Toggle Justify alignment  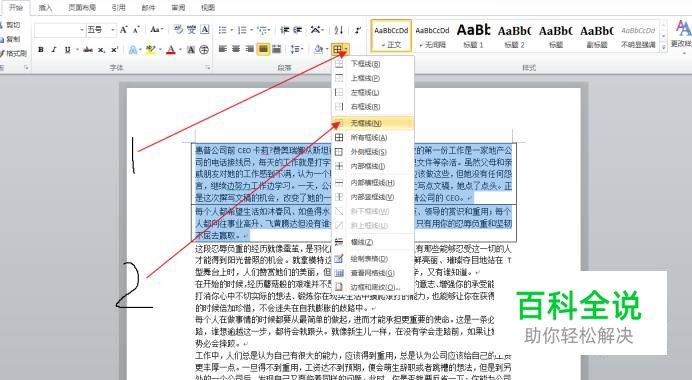(x=263, y=49)
